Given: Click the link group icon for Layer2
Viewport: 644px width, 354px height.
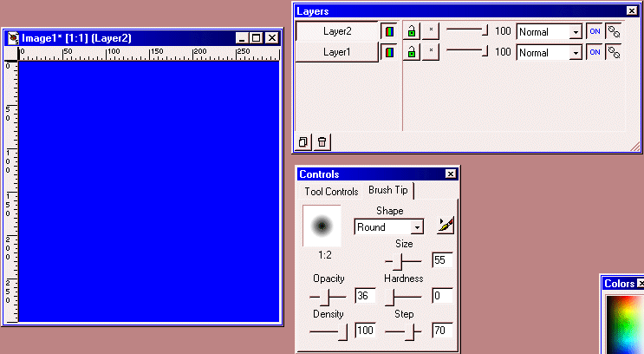Looking at the screenshot, I should [614, 31].
